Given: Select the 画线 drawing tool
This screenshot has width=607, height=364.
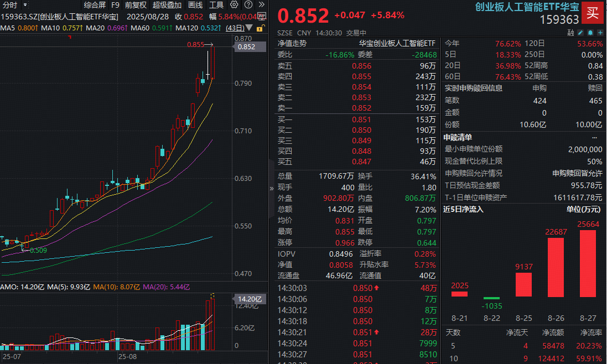Looking at the screenshot, I should 194,5.
